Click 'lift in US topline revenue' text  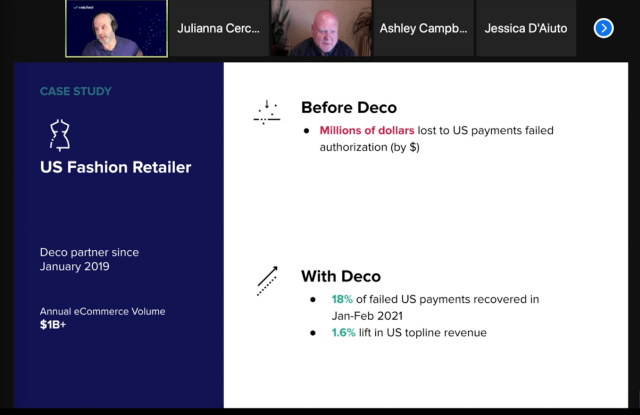click(422, 333)
